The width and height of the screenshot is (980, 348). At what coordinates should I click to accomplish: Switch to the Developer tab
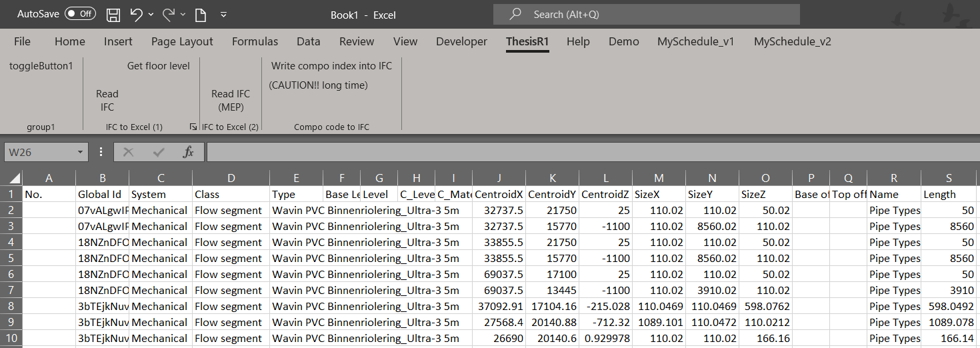[x=461, y=41]
